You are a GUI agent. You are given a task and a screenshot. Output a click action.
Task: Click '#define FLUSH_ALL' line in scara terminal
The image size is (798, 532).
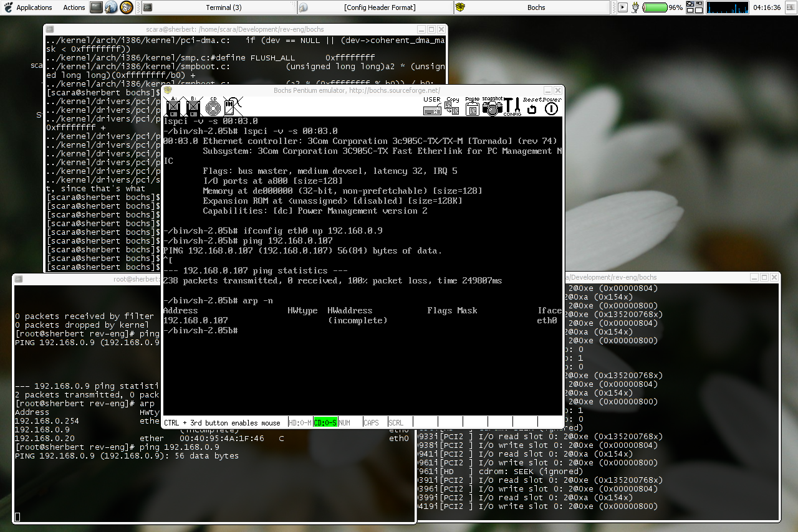[x=210, y=57]
